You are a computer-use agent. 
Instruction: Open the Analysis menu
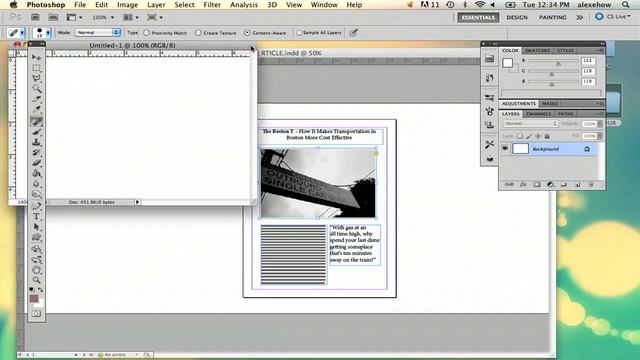[244, 4]
